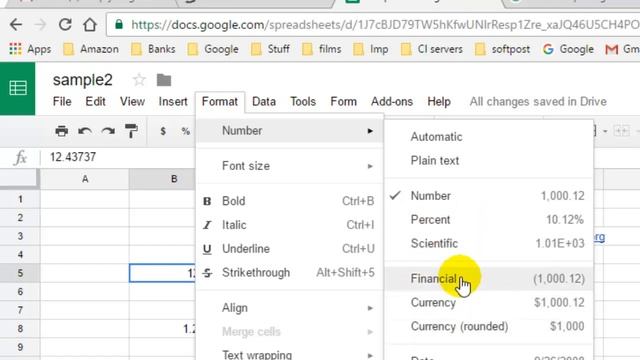Choose Financial number format
The height and width of the screenshot is (360, 640).
point(489,279)
